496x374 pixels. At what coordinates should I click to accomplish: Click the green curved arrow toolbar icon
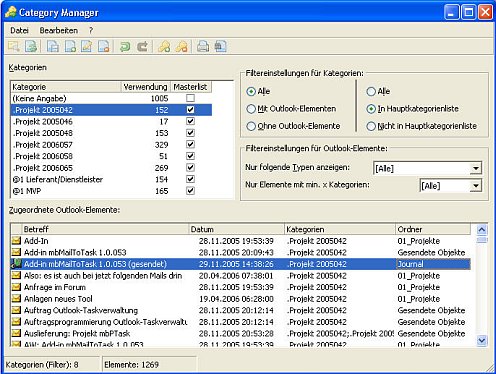(x=125, y=46)
